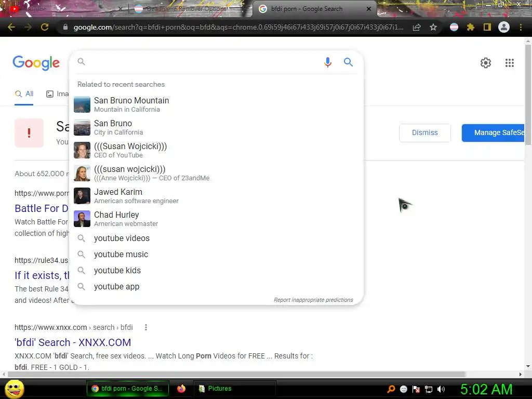Click the Google logo
Viewport: 532px width, 399px height.
tap(36, 63)
